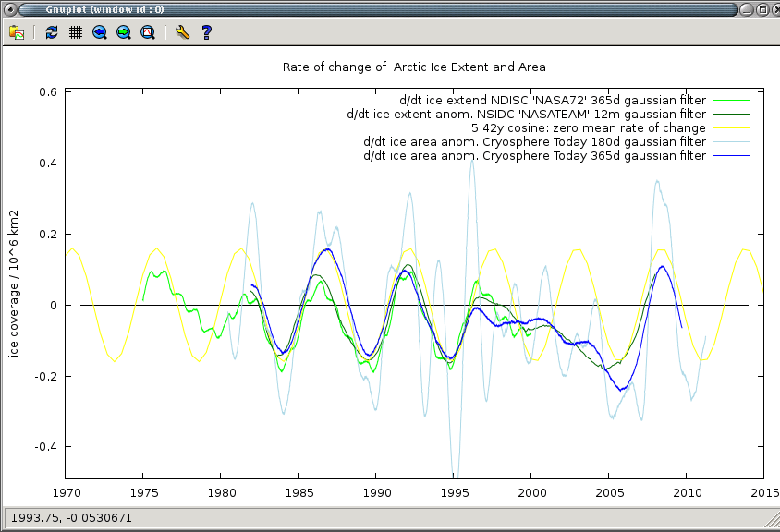Autoscale the plot axes

click(148, 33)
